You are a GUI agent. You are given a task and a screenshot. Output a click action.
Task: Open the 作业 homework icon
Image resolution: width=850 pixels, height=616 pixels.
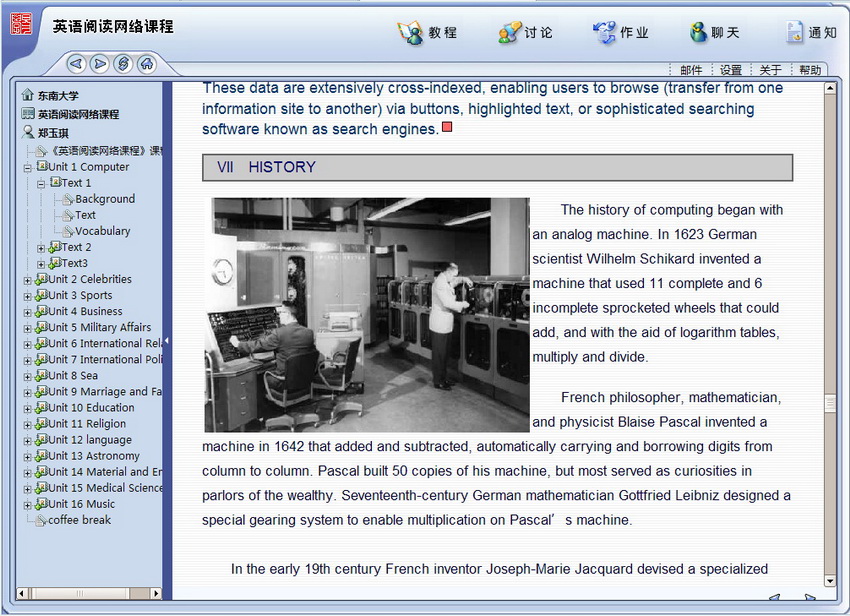coord(604,33)
